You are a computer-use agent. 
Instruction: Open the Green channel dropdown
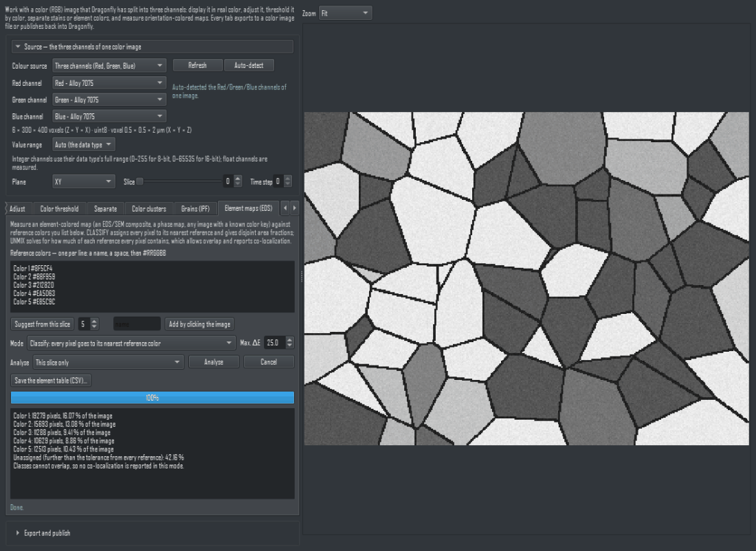coord(109,100)
